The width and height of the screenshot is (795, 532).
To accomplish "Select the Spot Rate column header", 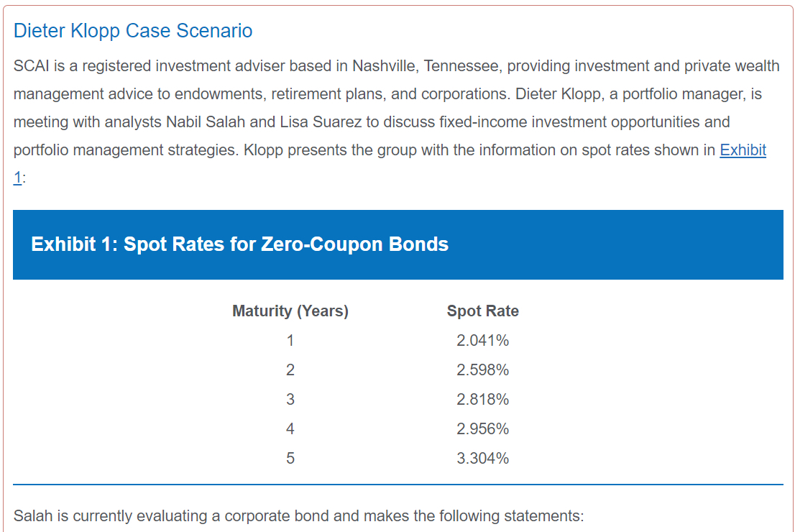I will pyautogui.click(x=482, y=311).
